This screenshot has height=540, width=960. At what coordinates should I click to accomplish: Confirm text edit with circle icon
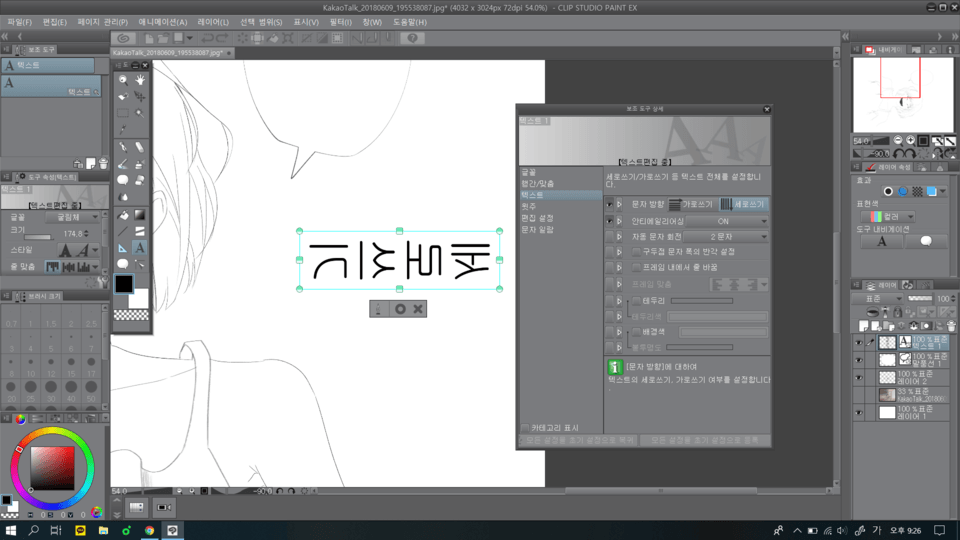[x=400, y=309]
